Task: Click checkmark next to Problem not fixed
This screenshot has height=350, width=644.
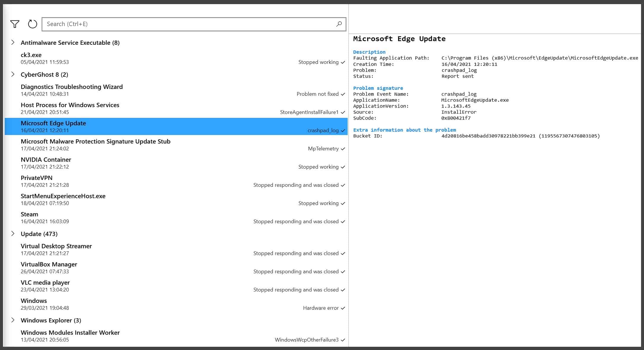Action: (343, 94)
